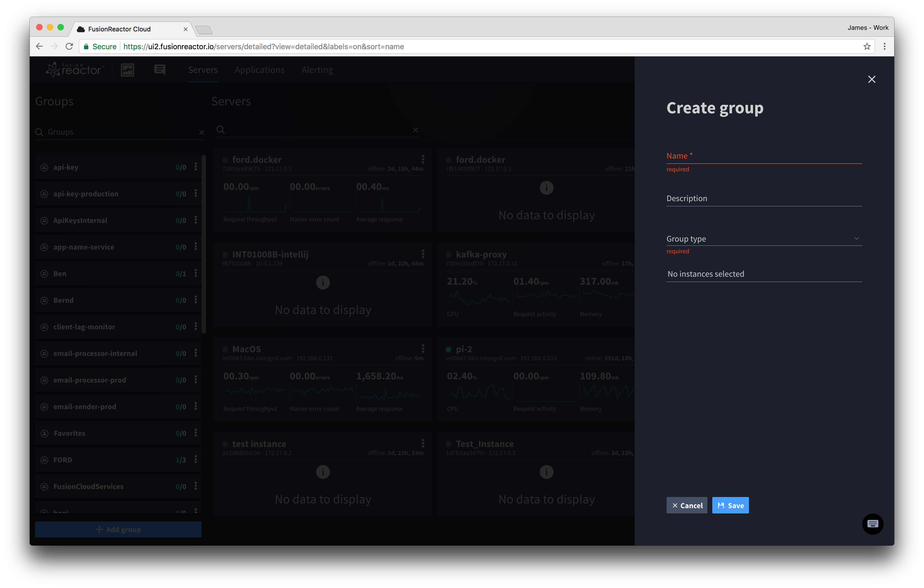Screen dimensions: 924x588
Task: Click the Description input field
Action: (x=764, y=198)
